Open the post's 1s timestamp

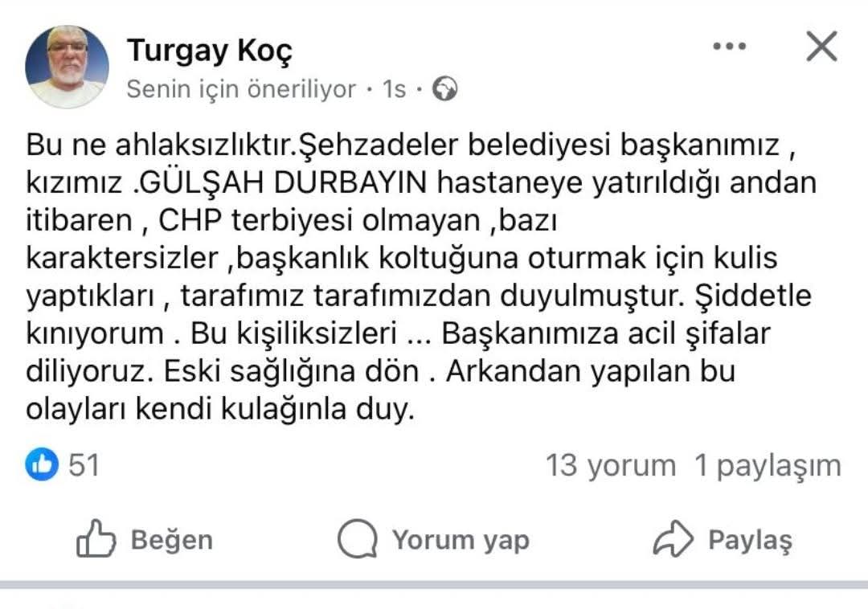tap(394, 89)
